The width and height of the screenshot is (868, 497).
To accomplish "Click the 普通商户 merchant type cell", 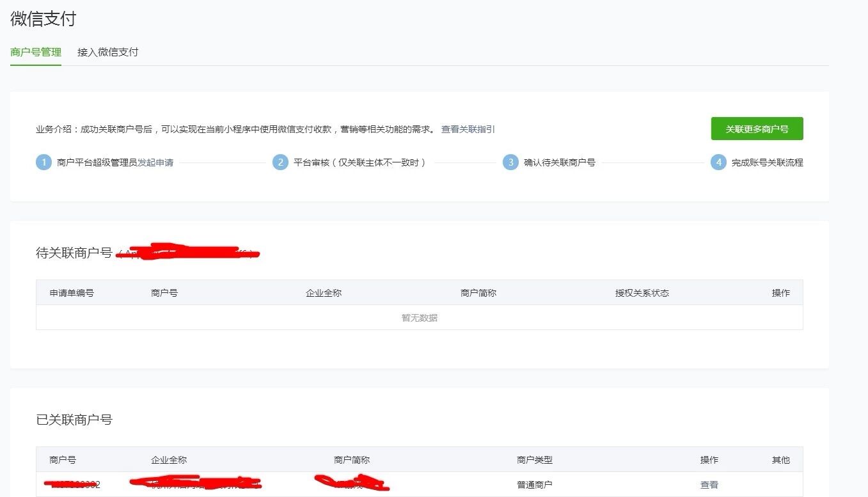I will [x=535, y=485].
